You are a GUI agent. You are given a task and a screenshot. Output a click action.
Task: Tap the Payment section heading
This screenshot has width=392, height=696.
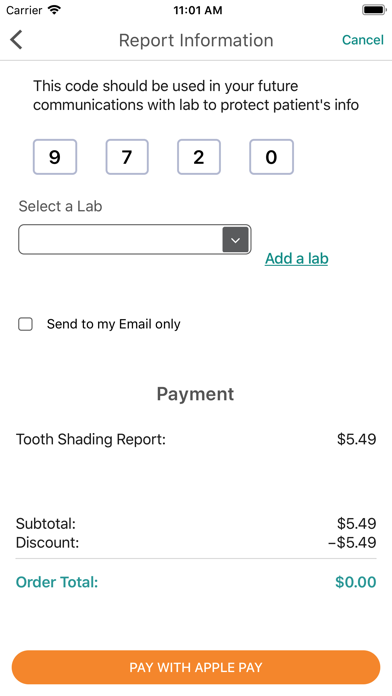coord(195,394)
